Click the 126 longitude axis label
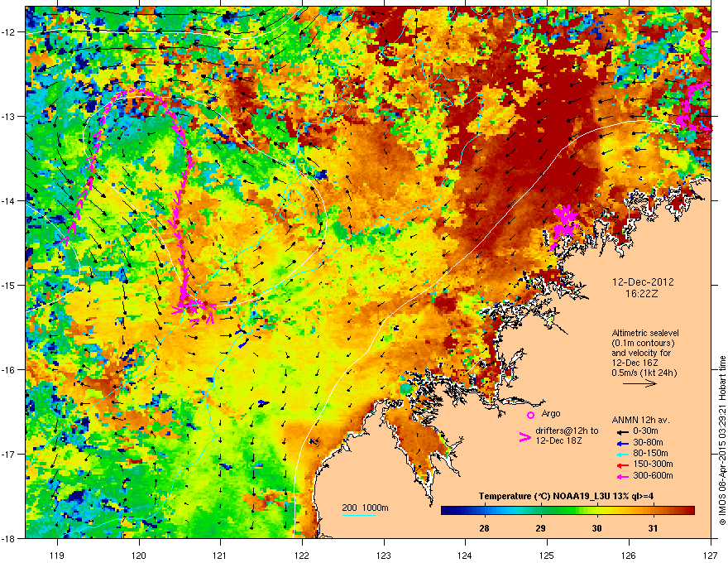 coord(629,555)
